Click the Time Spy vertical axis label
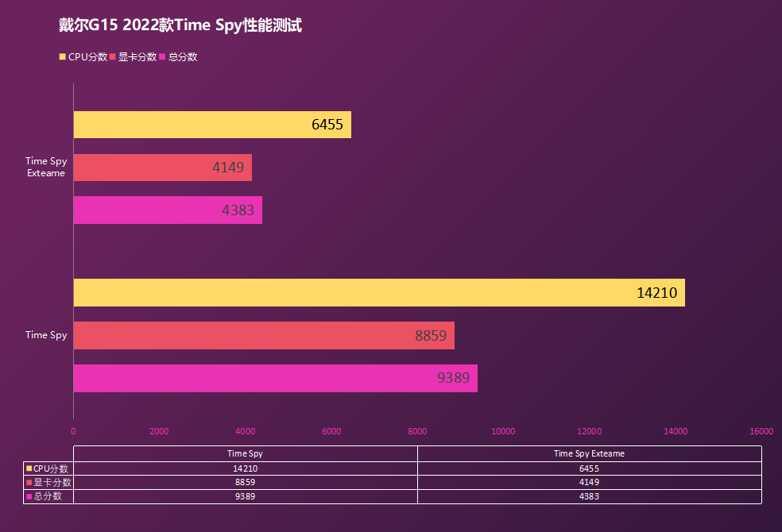This screenshot has width=782, height=532. click(46, 335)
